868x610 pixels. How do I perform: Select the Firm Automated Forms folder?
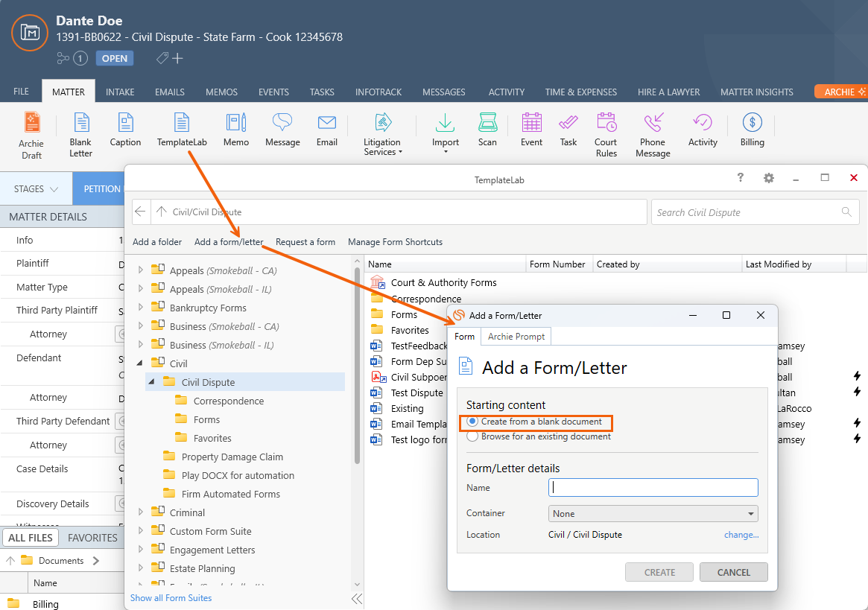click(231, 494)
